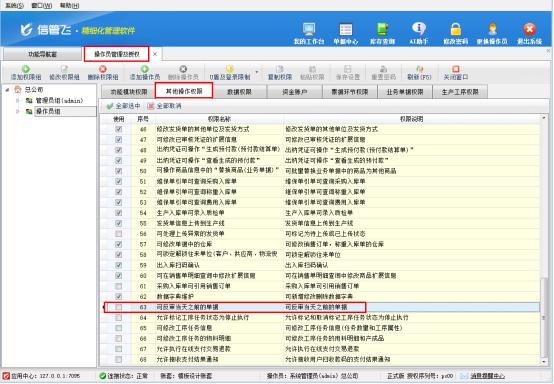This screenshot has width=554, height=384.
Task: Toggle checkbox for row 56 可处理上传异常的发货单
Action: 119,234
